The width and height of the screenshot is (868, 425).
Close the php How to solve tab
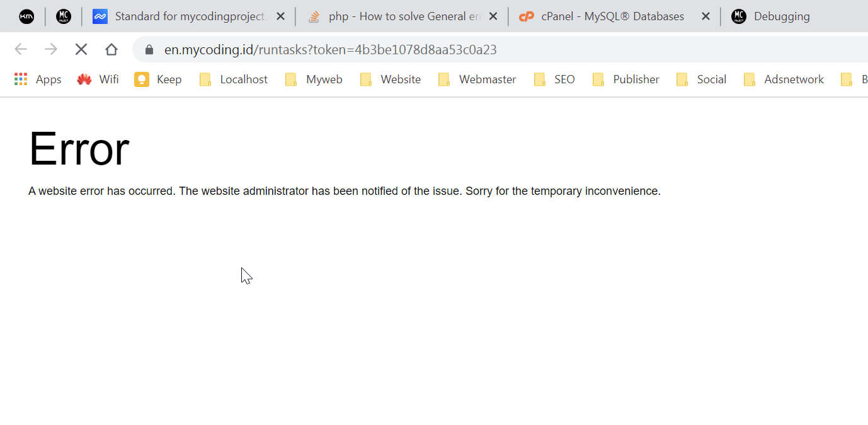[493, 16]
